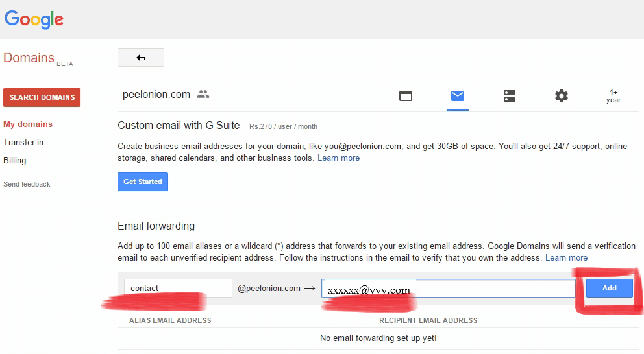Click the Google logo
Screen dimensions: 644x354
click(x=34, y=19)
